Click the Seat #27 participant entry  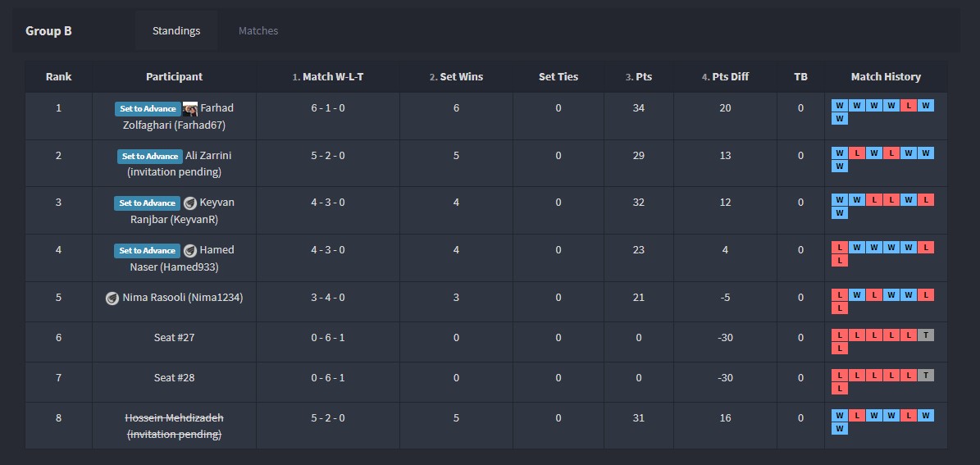click(174, 337)
